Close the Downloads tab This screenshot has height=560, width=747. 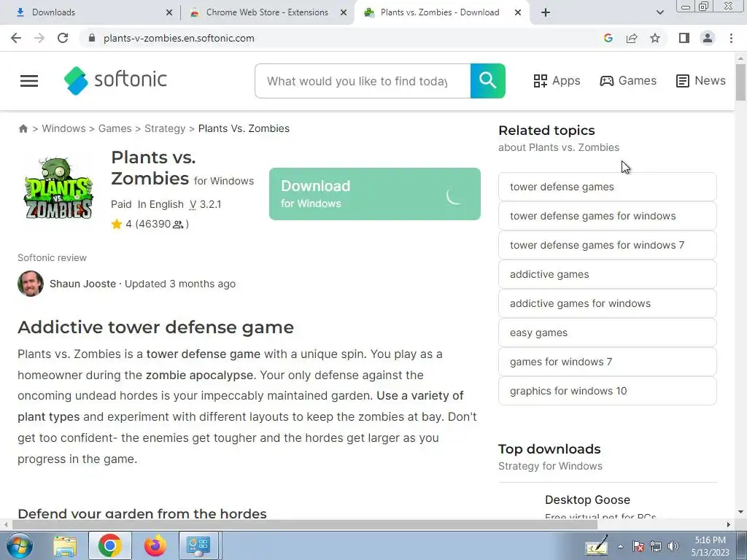tap(169, 13)
